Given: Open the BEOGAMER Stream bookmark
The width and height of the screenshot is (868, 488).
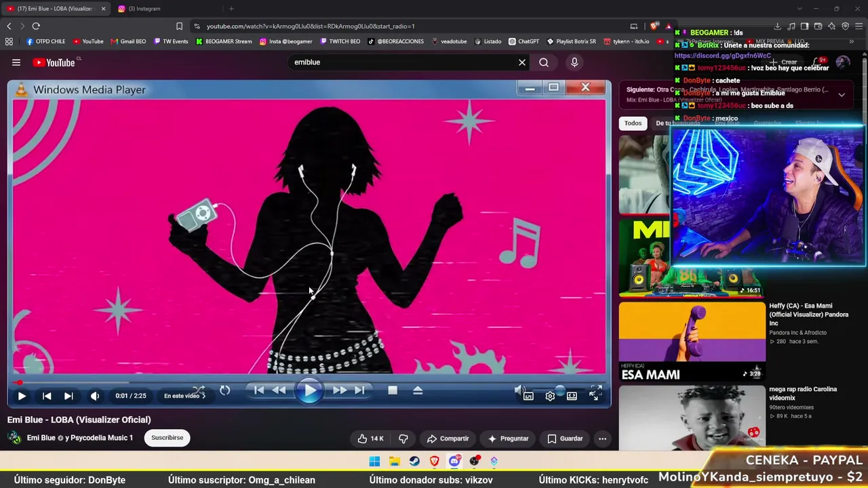Looking at the screenshot, I should coord(224,41).
